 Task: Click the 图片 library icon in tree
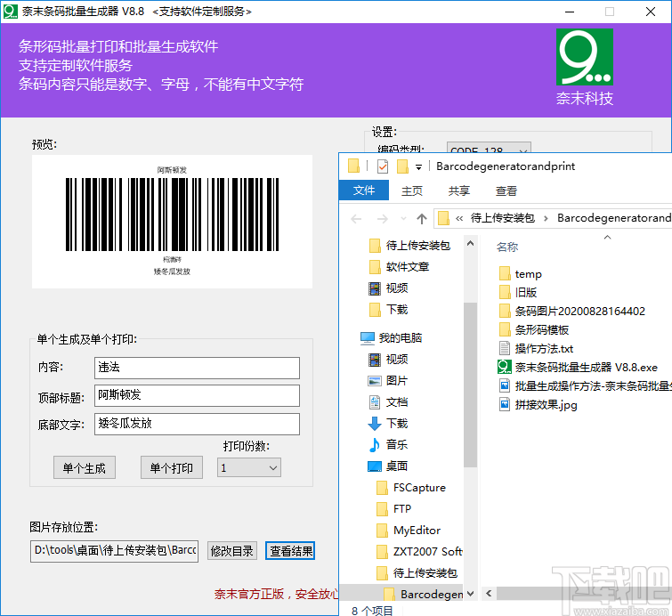[x=375, y=381]
